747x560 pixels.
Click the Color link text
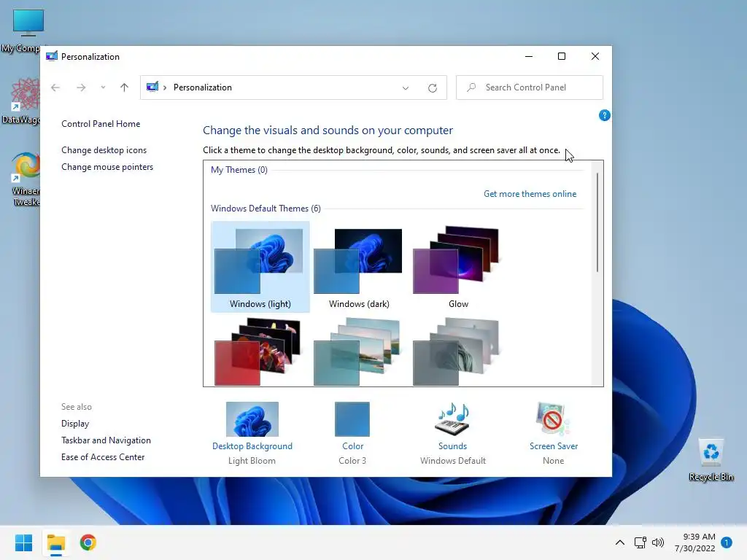point(352,446)
